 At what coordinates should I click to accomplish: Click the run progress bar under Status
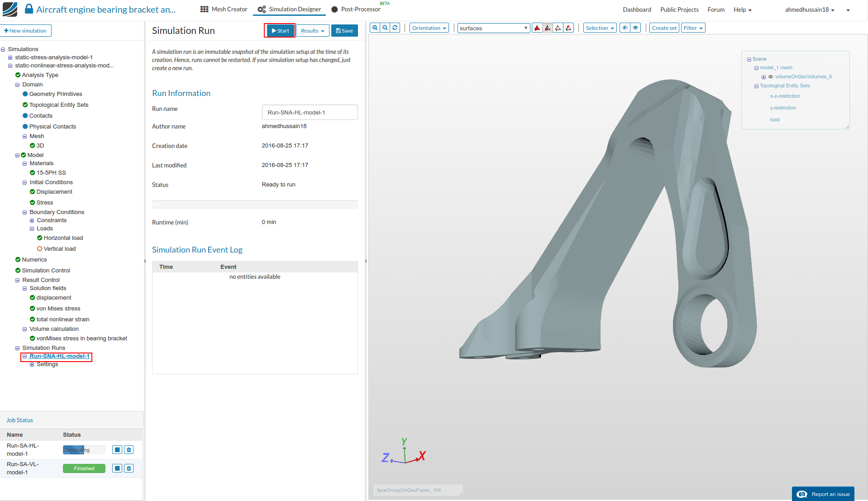pos(255,205)
